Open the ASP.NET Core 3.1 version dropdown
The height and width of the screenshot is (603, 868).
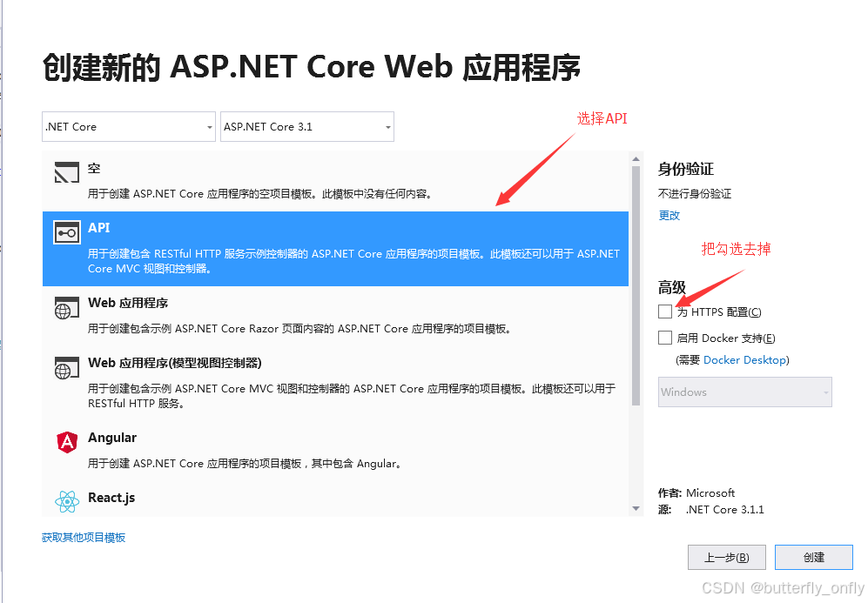[x=307, y=127]
